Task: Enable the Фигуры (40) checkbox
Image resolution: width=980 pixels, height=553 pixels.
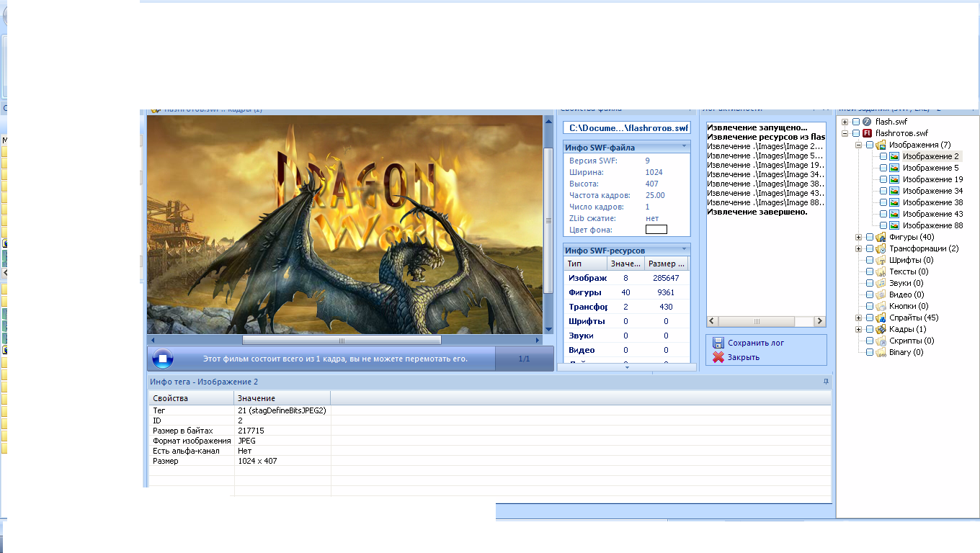Action: (870, 237)
